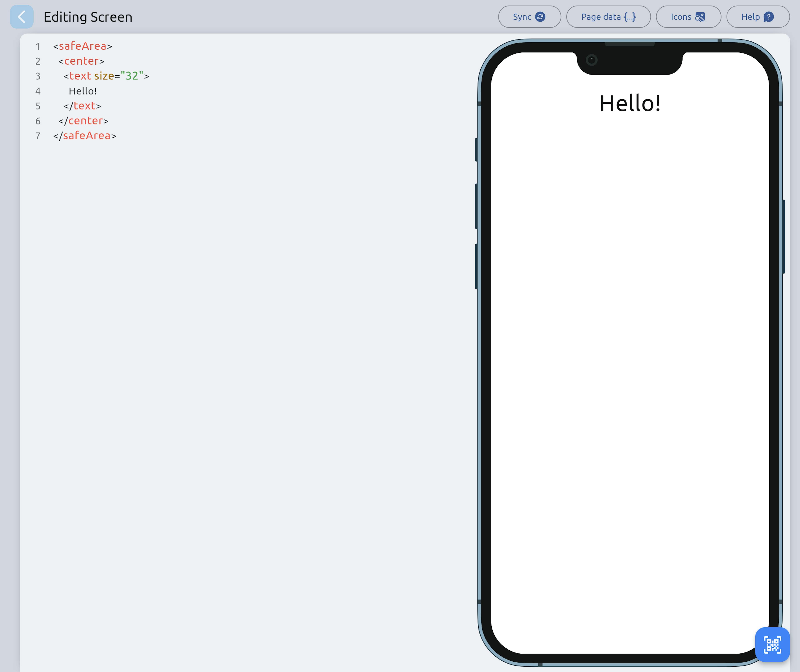Open the Page data editor
Screen dimensions: 800x672
(x=608, y=16)
